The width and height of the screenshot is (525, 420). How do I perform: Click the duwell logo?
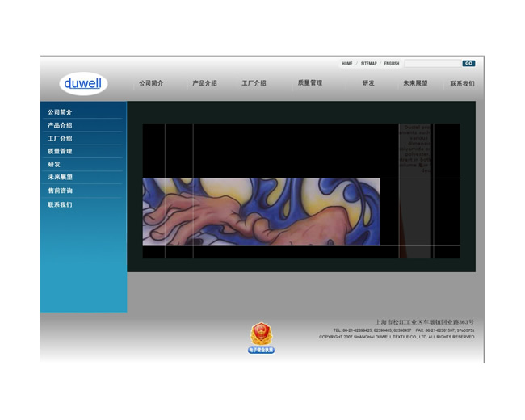[83, 83]
